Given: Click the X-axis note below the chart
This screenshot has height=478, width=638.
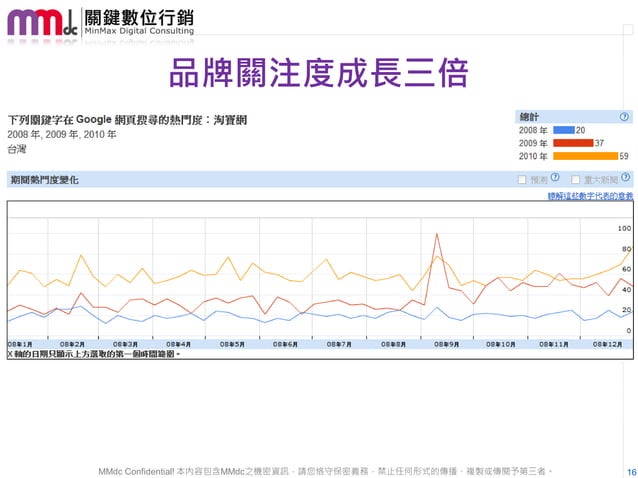Looking at the screenshot, I should (94, 354).
